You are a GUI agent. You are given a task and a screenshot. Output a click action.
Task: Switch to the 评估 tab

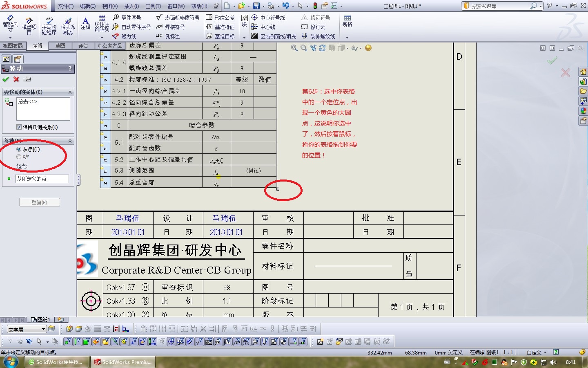coord(83,46)
